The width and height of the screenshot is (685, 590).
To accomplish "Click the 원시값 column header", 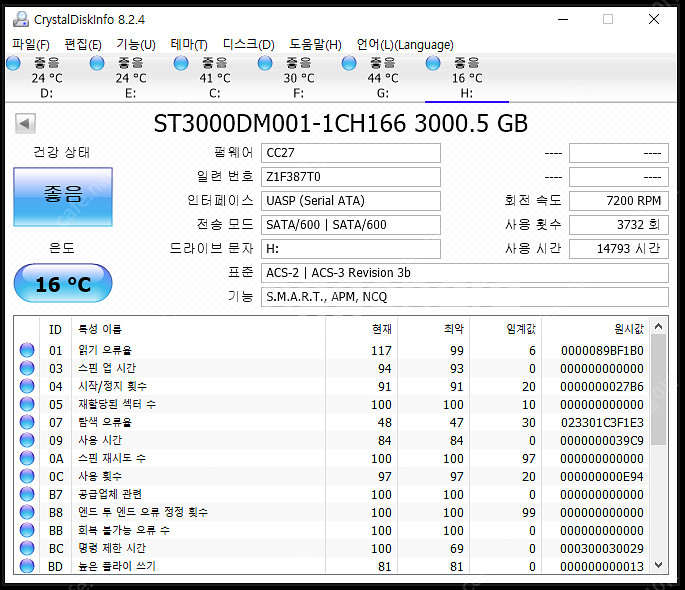I will 629,329.
